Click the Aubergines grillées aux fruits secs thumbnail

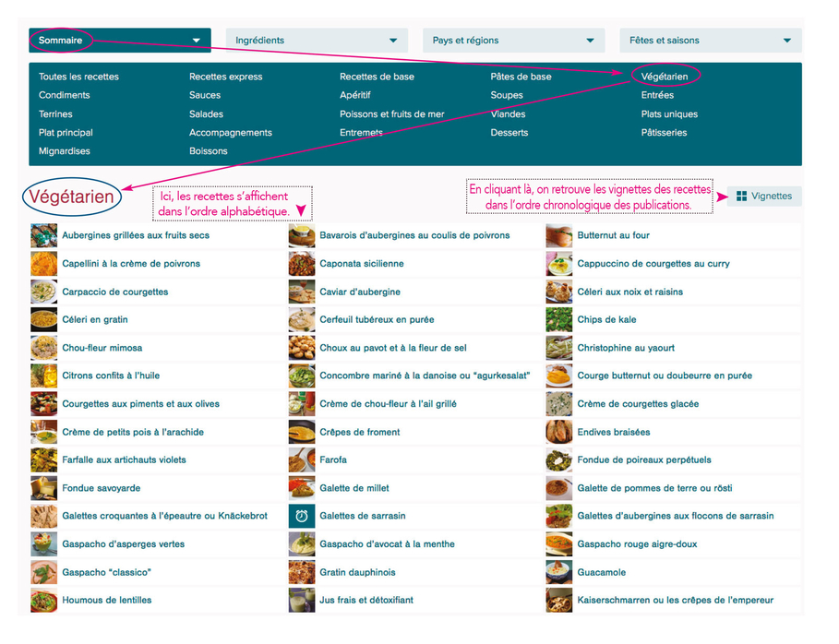43,235
